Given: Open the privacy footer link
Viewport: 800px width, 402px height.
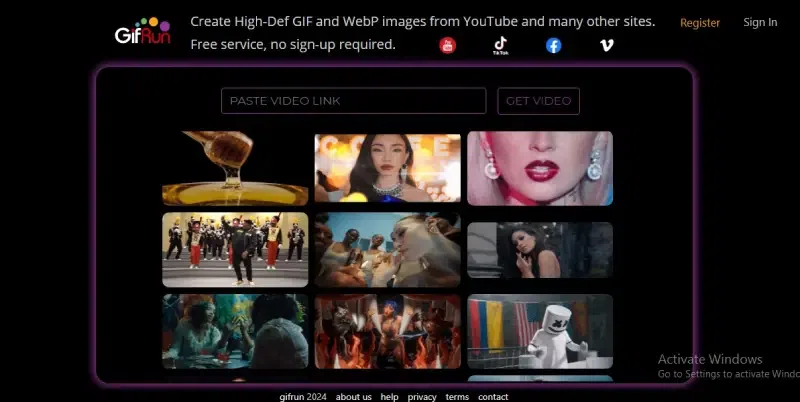Looking at the screenshot, I should click(x=422, y=397).
